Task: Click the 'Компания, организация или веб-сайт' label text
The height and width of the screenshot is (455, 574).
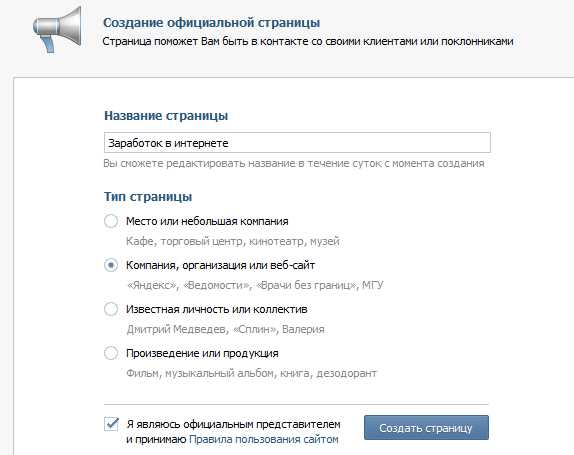Action: pos(220,265)
